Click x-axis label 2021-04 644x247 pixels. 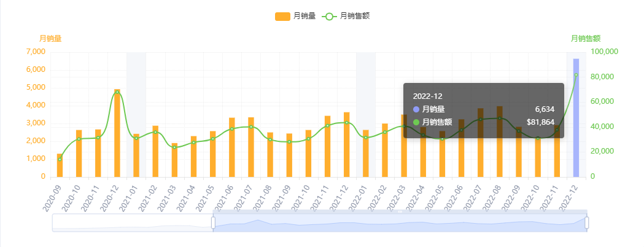187,197
